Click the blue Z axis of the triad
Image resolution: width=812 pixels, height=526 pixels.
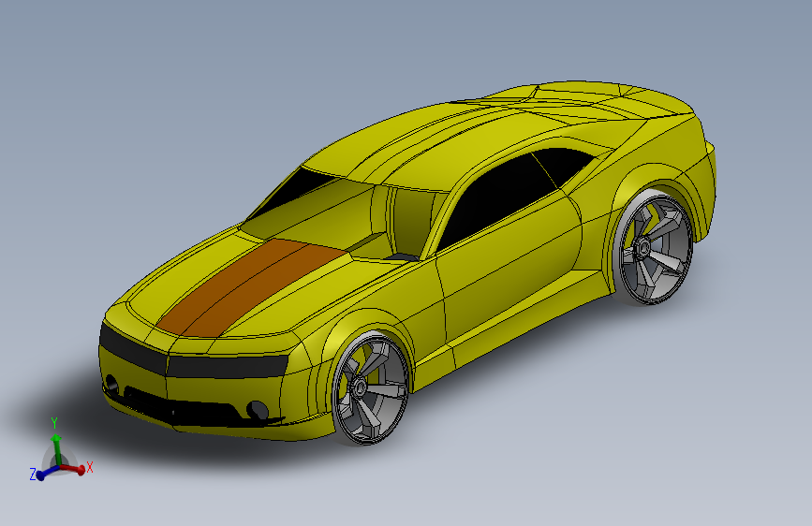tap(46, 472)
